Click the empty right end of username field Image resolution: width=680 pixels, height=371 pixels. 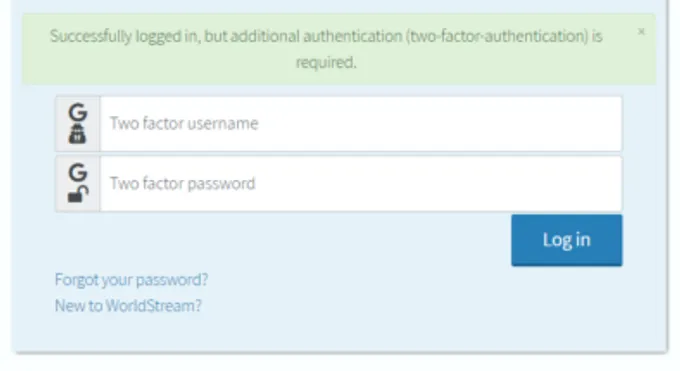(x=564, y=124)
